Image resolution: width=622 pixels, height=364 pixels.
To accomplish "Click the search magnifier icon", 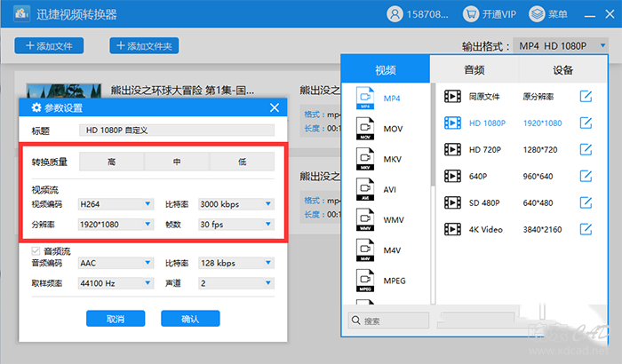I will (356, 320).
